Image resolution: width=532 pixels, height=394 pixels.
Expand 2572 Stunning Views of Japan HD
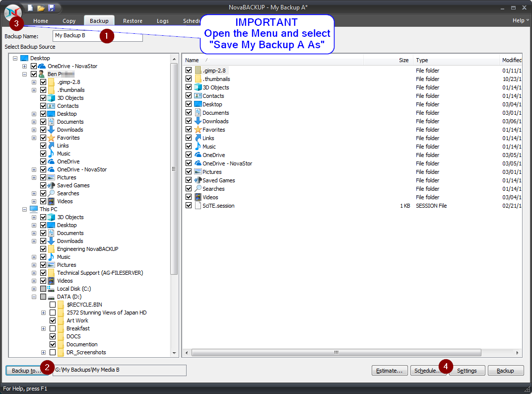44,313
